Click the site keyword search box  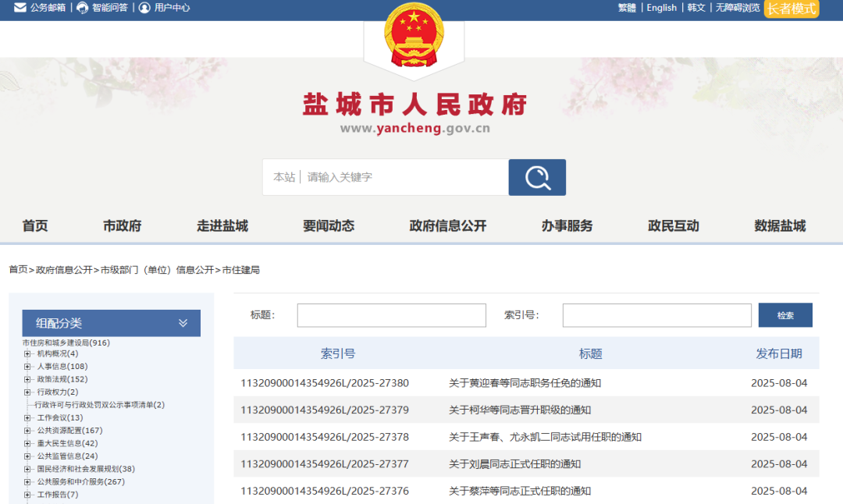click(x=386, y=177)
